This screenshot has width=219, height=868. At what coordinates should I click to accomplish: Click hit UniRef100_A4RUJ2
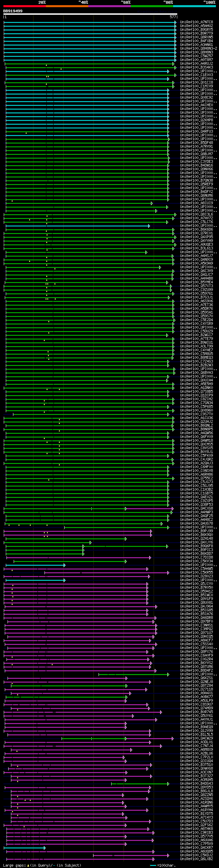click(196, 63)
